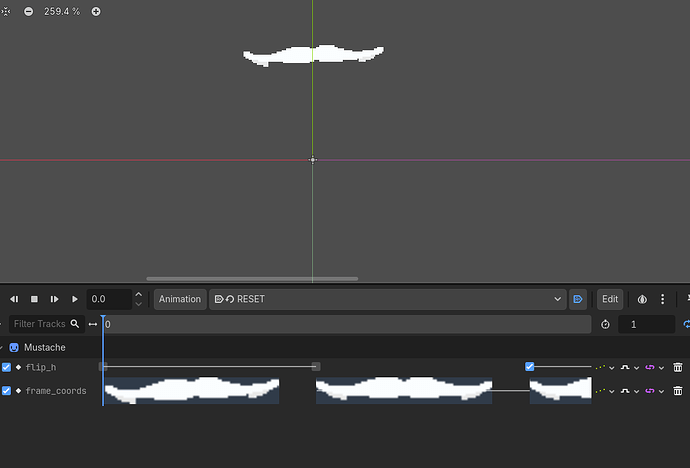Open the Edit menu button
The height and width of the screenshot is (468, 690).
point(610,299)
